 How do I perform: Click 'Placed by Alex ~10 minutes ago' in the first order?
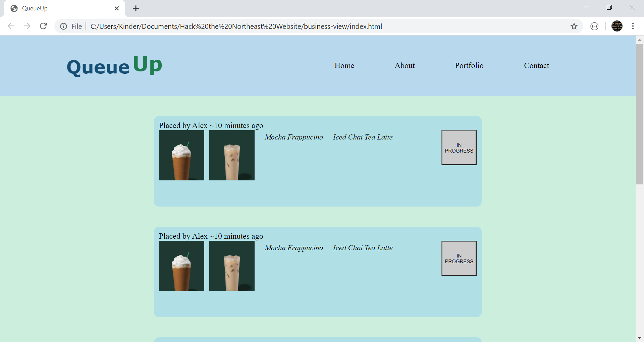pos(211,125)
